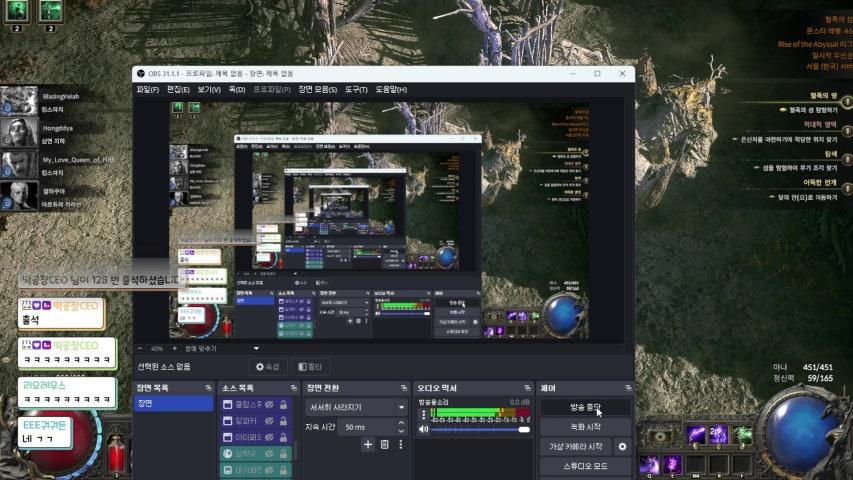The image size is (853, 480).
Task: Toggle lock on the 대기화면 source row
Action: (x=283, y=470)
